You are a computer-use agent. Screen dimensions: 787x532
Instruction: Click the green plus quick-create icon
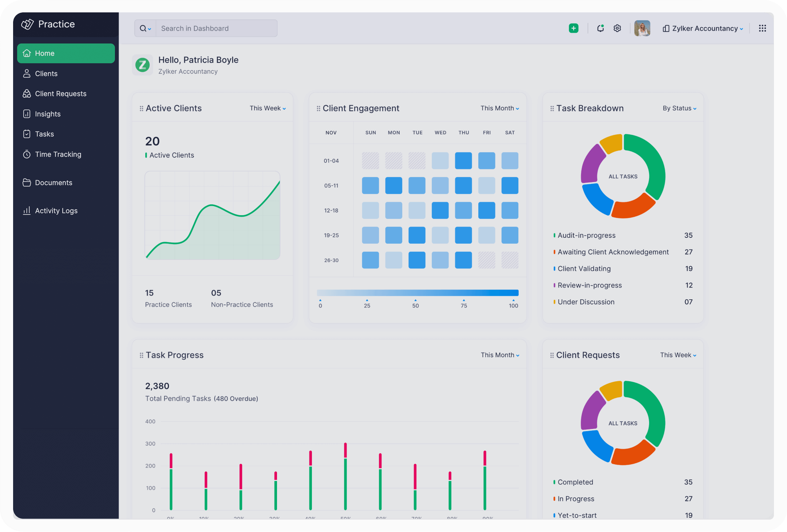[573, 28]
